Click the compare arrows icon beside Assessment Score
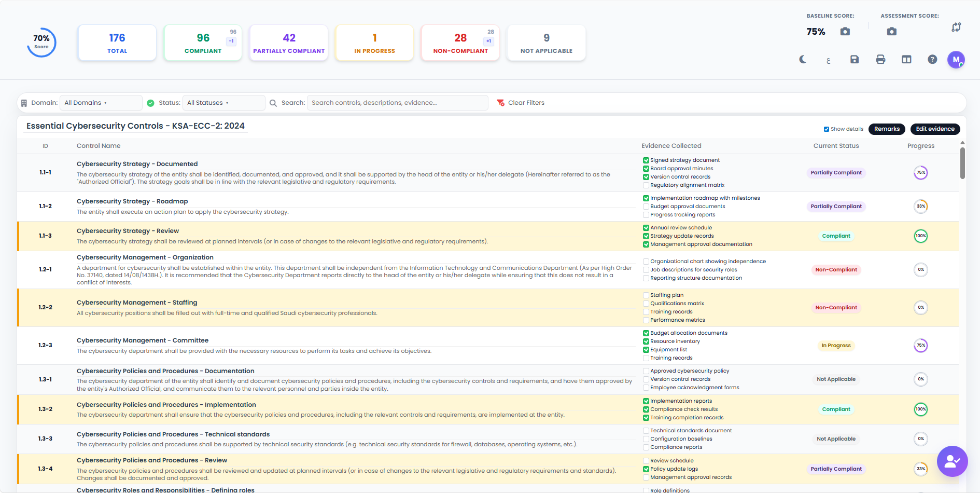The width and height of the screenshot is (980, 493). [956, 28]
